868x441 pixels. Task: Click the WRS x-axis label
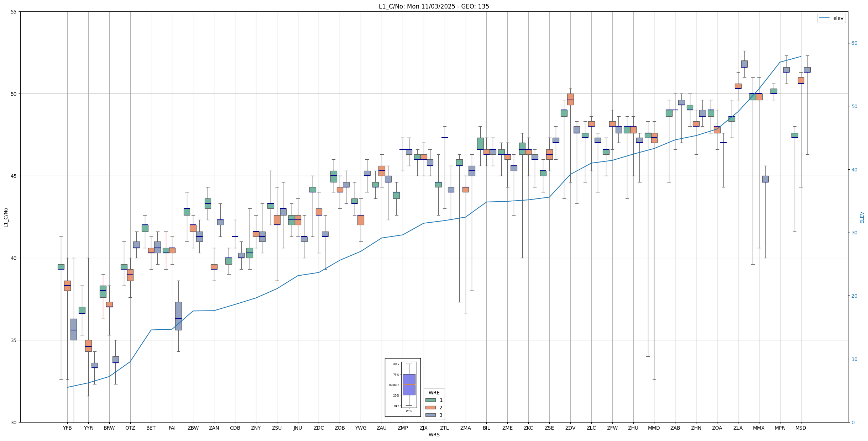pyautogui.click(x=434, y=435)
